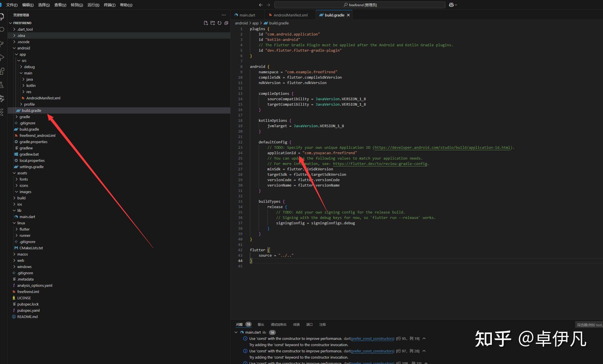
Task: Click the Windows icon beside gradlew.bat
Action: coord(16,154)
